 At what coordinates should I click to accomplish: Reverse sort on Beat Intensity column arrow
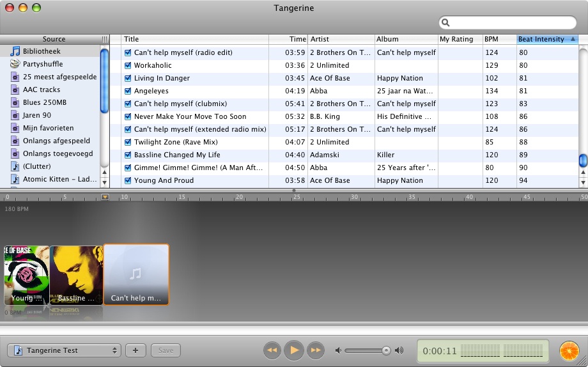click(573, 40)
